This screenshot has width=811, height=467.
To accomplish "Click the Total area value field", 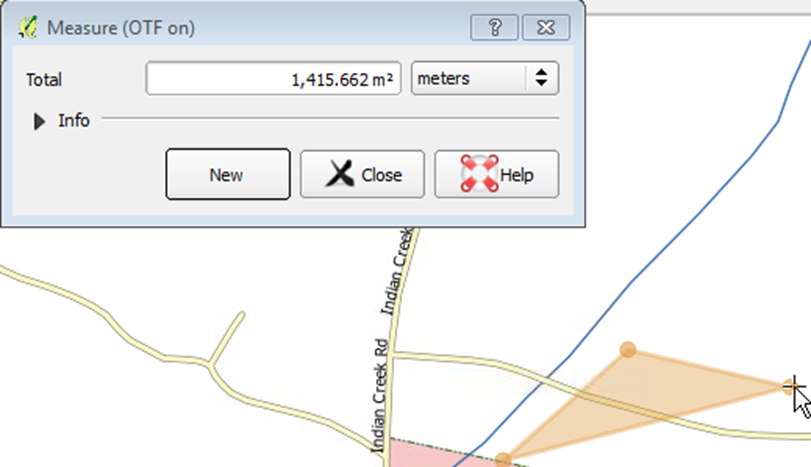I will [273, 79].
